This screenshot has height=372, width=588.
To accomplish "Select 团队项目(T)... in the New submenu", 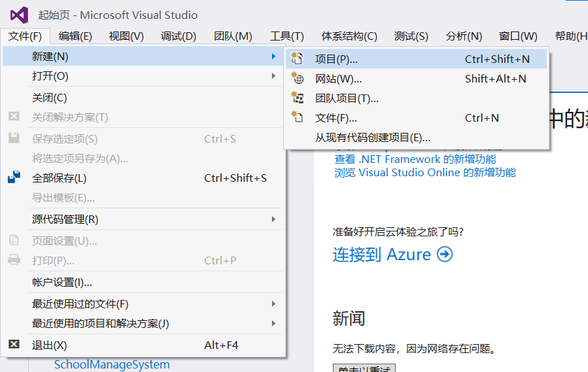I will [416, 99].
